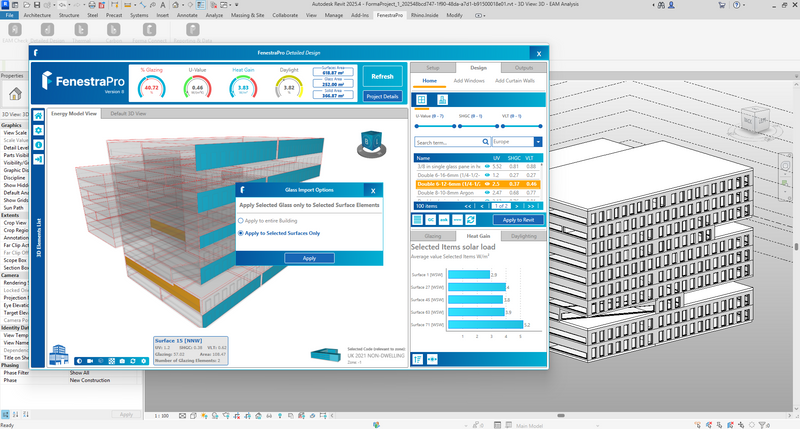Adjust the SHGC range slider
Screen dimensions: 800x429
(x=478, y=126)
